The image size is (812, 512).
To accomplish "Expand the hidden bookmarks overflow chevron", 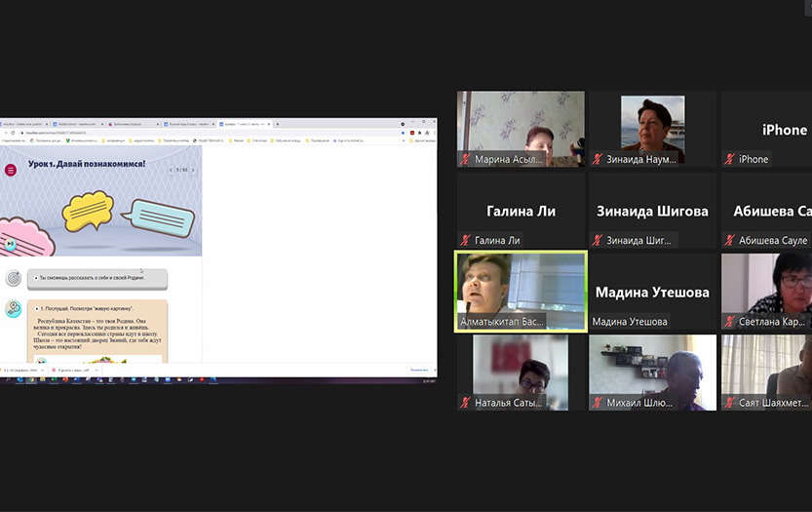I will click(x=405, y=140).
